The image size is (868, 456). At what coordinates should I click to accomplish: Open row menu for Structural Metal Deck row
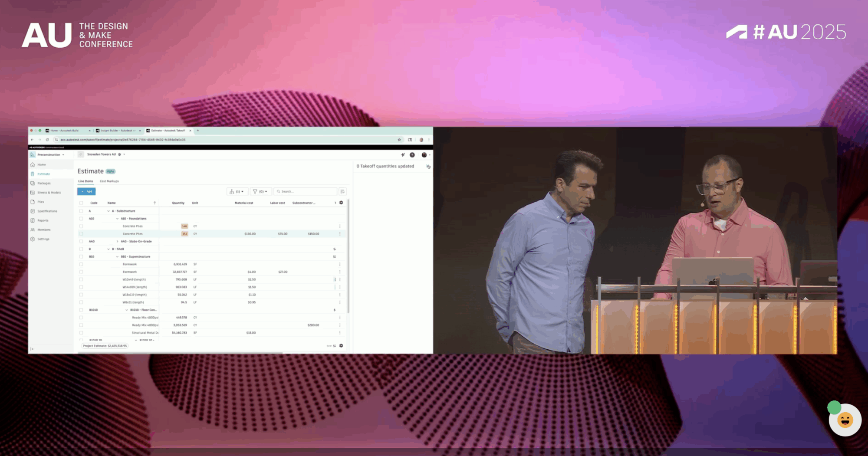click(340, 333)
